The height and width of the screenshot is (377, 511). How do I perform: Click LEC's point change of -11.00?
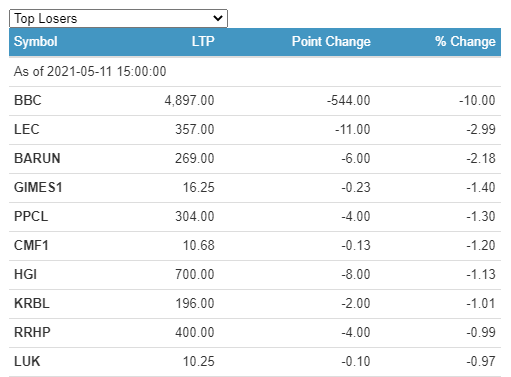[353, 129]
